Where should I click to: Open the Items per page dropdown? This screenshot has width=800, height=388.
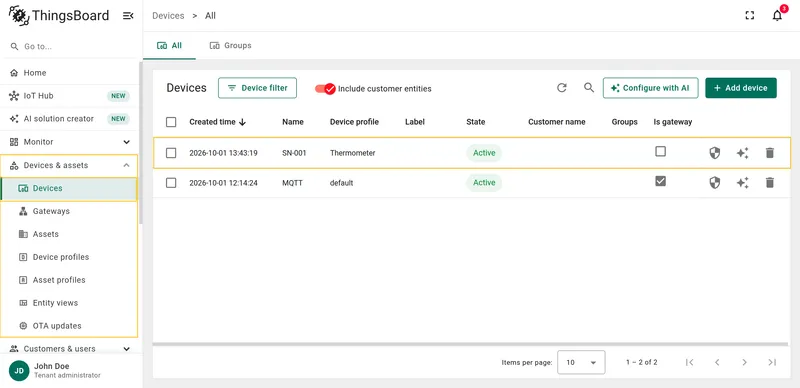point(581,362)
